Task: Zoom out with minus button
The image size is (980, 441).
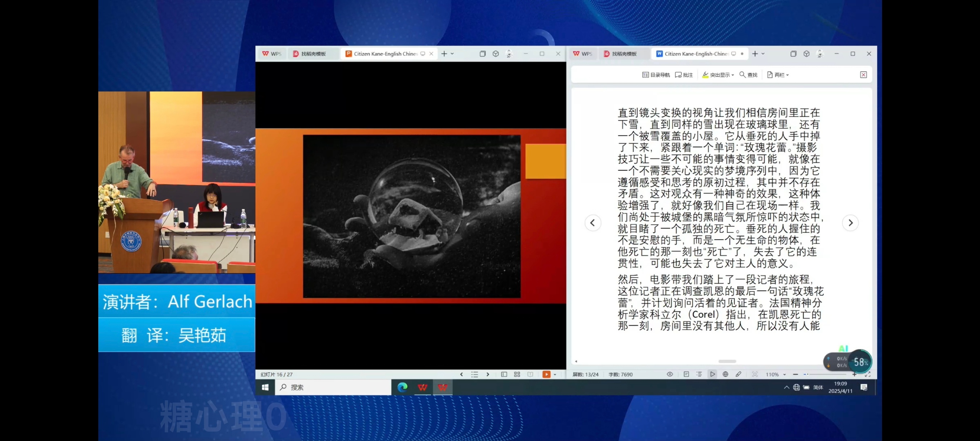Action: pos(795,374)
